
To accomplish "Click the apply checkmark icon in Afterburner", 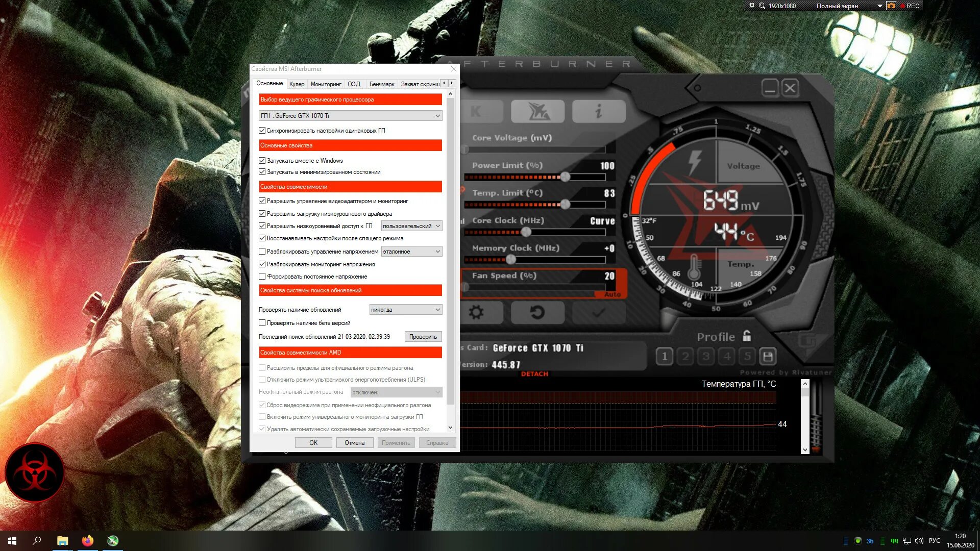I will click(x=598, y=312).
